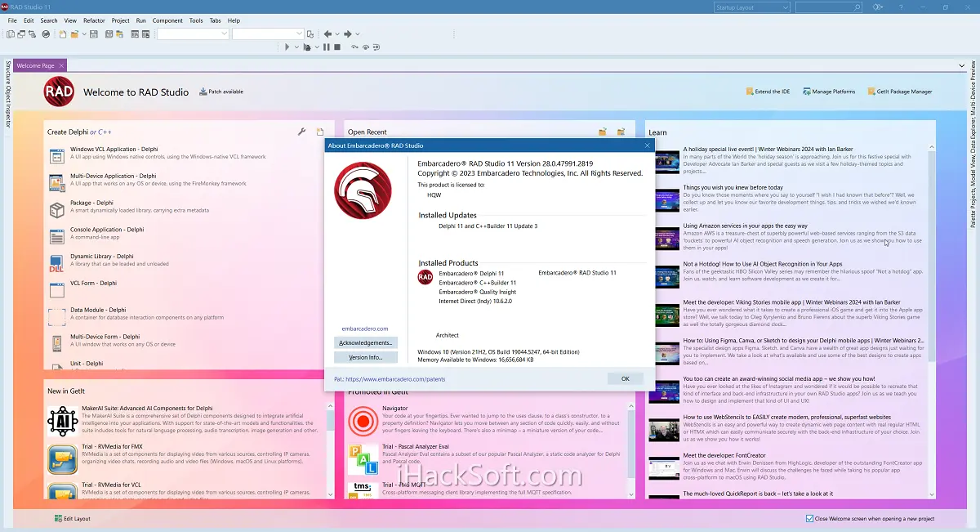Open GetIt Package Manager
Image resolution: width=980 pixels, height=532 pixels.
click(899, 92)
